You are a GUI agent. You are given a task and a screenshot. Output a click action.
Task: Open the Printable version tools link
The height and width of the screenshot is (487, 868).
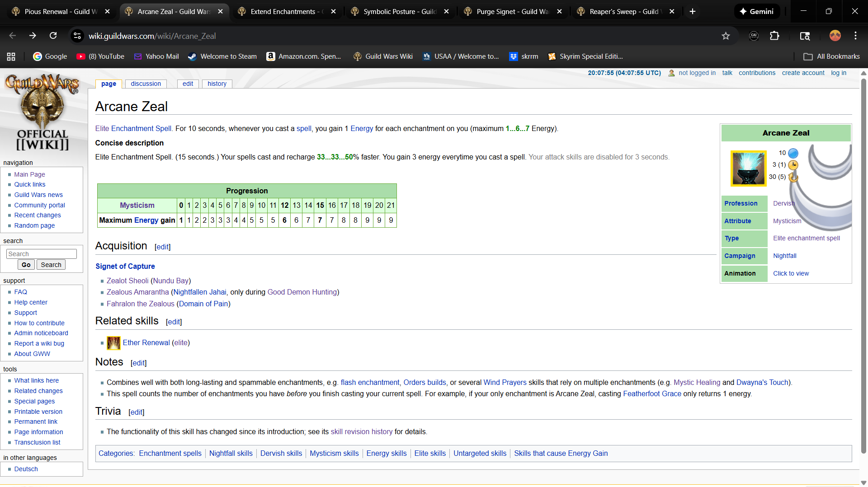[x=38, y=412]
